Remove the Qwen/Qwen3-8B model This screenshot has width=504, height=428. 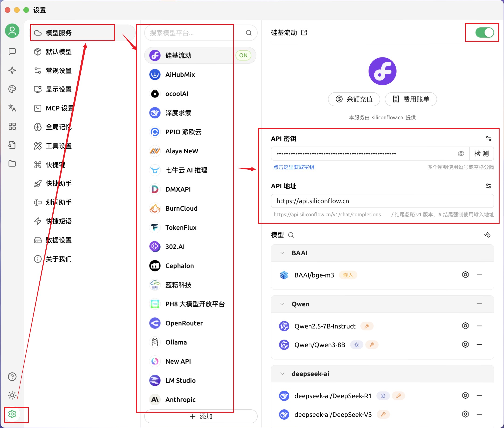[x=479, y=344]
